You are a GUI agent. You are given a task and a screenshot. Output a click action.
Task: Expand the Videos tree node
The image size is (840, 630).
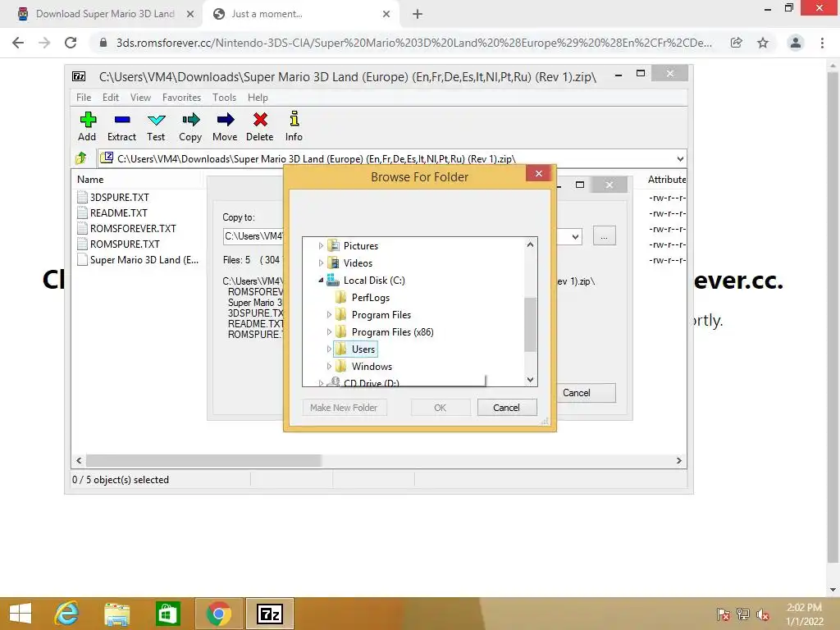(321, 263)
